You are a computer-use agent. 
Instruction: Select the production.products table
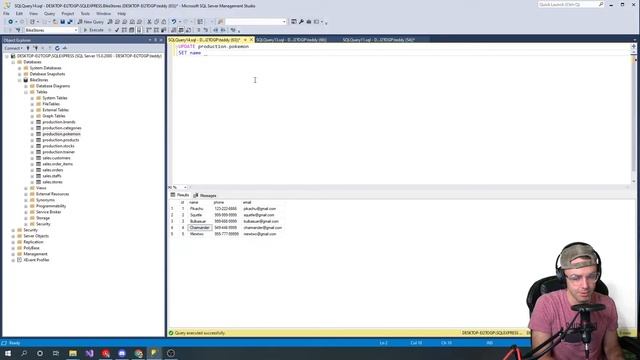tap(60, 140)
